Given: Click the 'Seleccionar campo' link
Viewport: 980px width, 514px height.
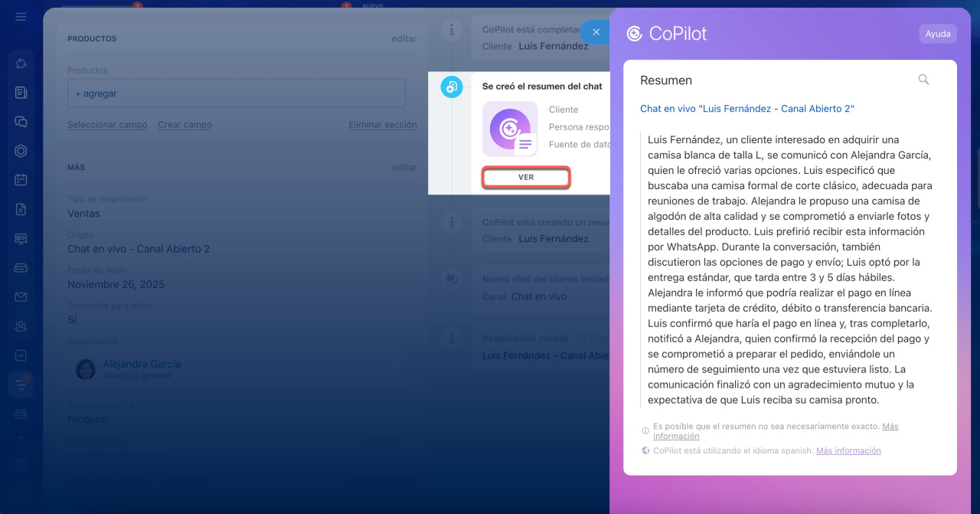Looking at the screenshot, I should pos(107,125).
